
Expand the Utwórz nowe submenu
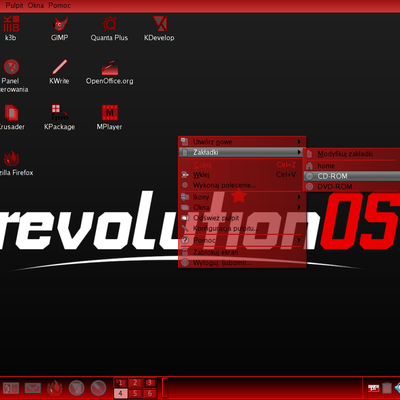point(242,142)
